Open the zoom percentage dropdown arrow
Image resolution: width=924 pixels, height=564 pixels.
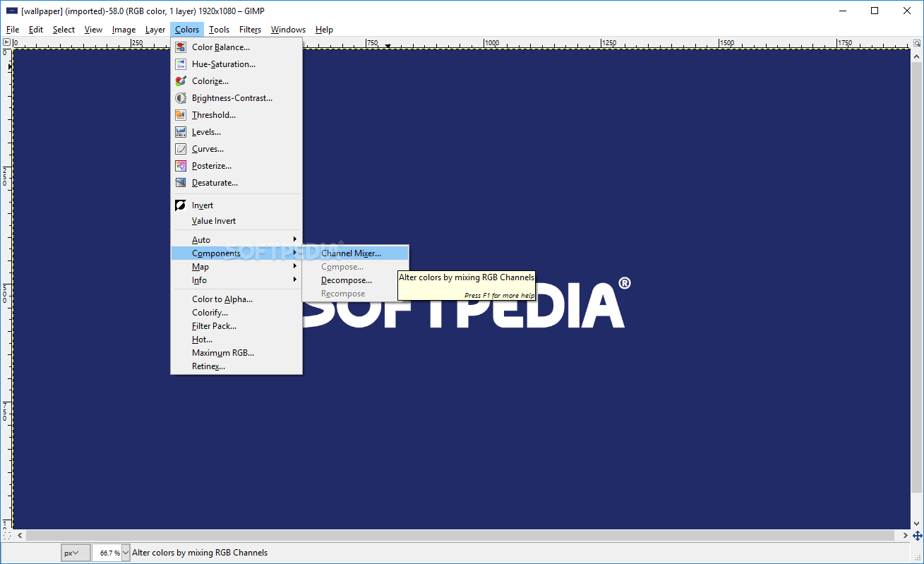click(x=126, y=553)
